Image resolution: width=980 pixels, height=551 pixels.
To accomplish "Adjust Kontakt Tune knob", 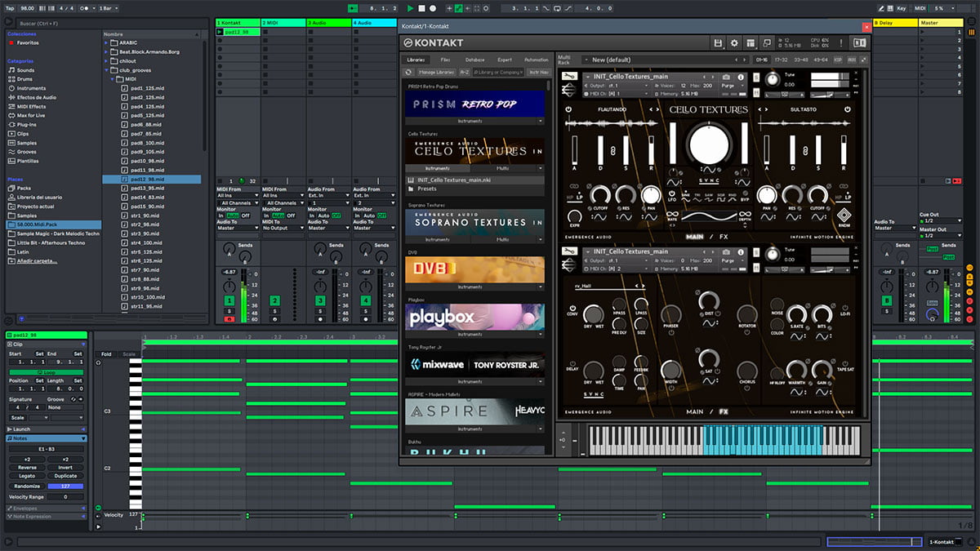I will coord(773,80).
